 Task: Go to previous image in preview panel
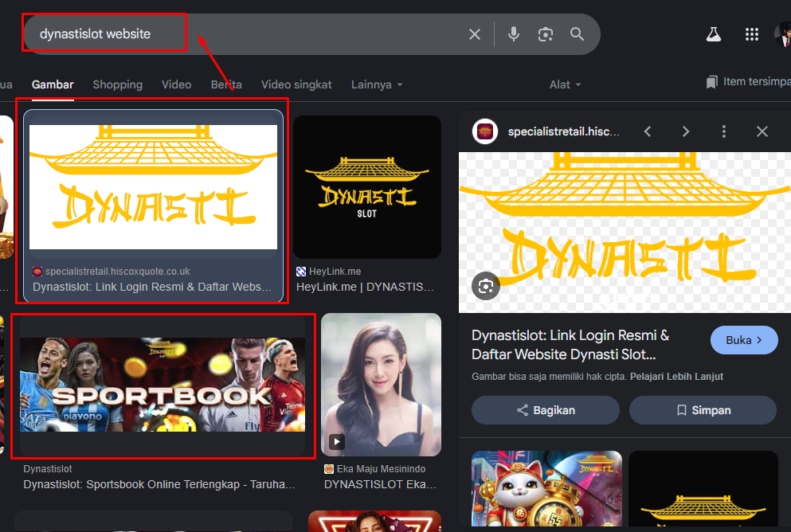point(648,131)
